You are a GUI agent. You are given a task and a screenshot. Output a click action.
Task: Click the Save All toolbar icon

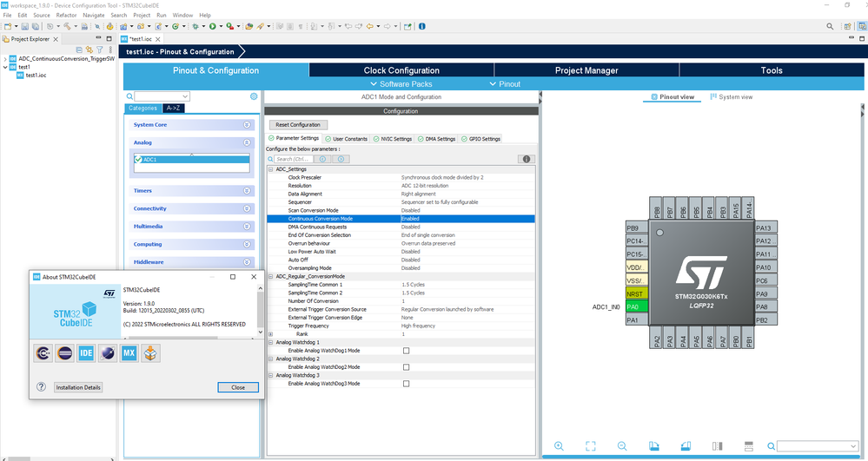point(35,26)
